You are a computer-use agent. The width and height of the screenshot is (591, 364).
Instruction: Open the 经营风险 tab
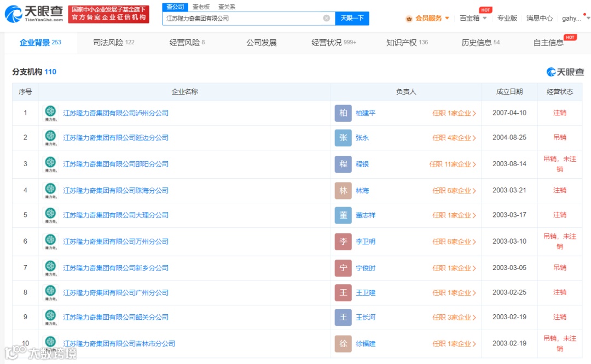(x=187, y=43)
